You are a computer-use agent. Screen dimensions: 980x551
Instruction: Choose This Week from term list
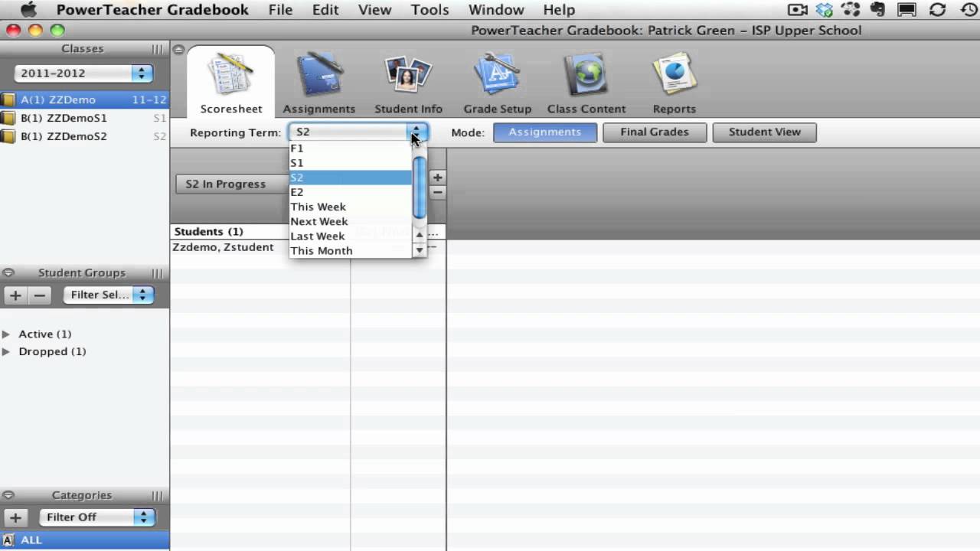pos(351,207)
